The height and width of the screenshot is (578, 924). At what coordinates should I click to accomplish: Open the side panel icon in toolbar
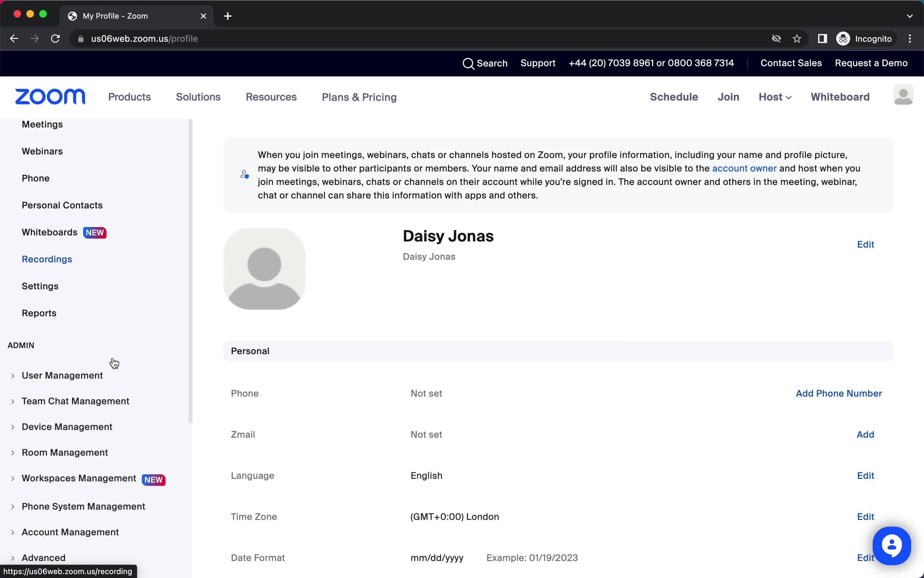point(822,39)
